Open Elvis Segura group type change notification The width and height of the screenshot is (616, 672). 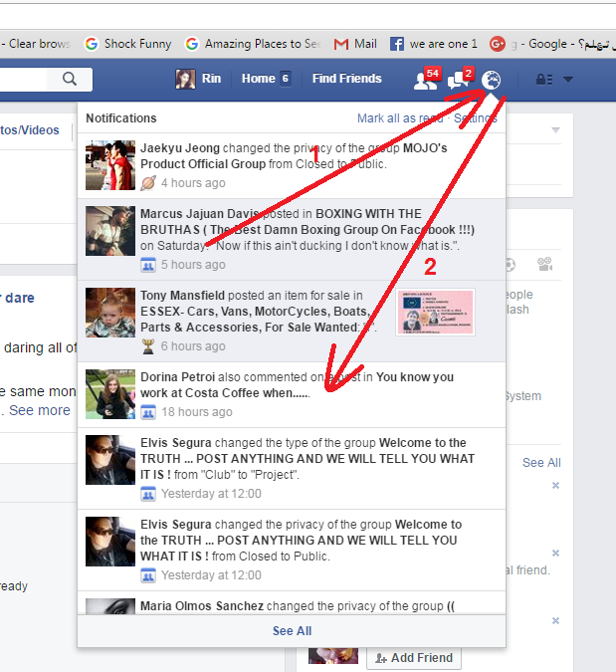click(x=292, y=469)
